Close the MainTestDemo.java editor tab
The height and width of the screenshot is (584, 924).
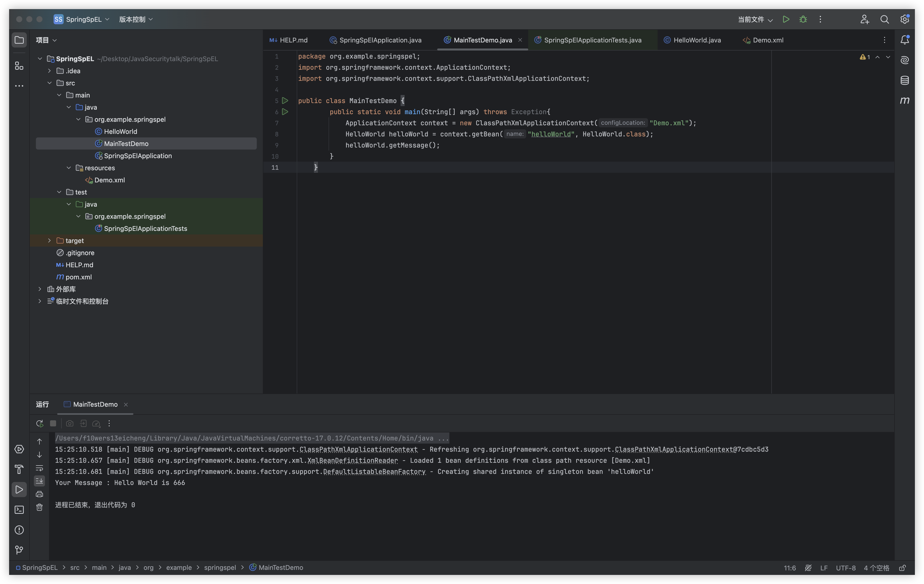520,40
